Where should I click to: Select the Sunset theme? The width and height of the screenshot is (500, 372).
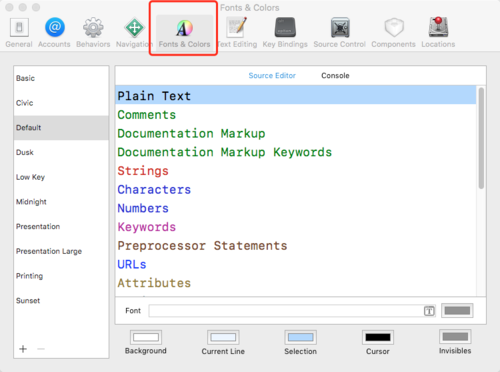61,300
